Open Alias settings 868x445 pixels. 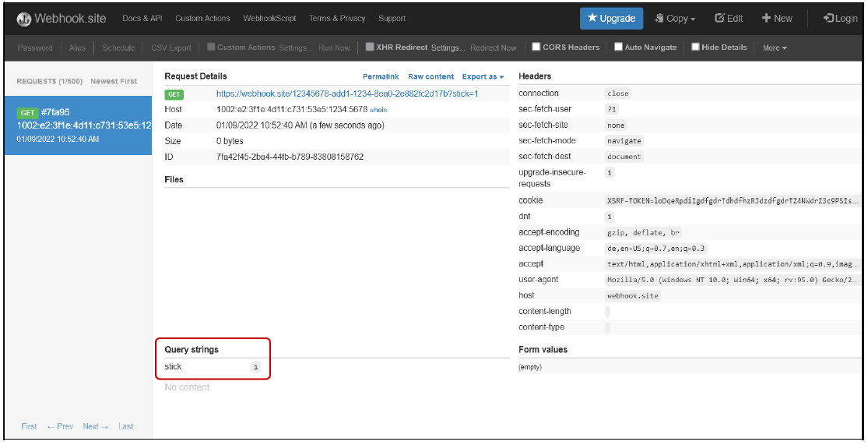77,48
